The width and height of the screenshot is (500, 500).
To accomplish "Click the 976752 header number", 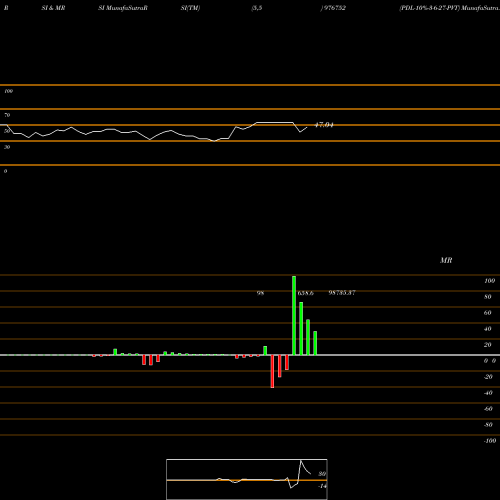I will coord(335,8).
